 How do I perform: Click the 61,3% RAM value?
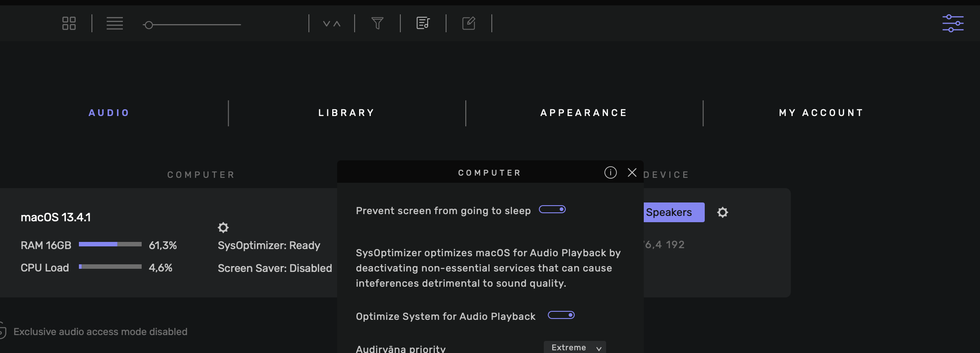(x=163, y=245)
